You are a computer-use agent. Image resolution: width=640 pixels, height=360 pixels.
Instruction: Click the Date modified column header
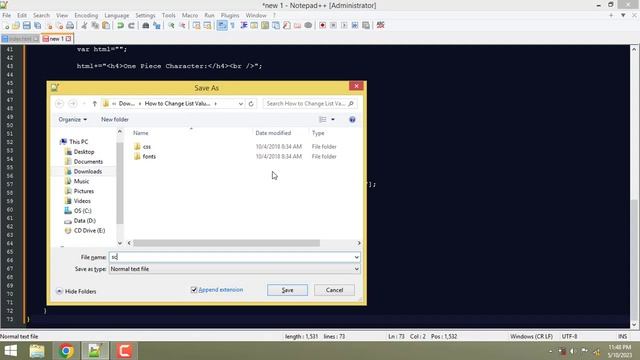point(273,133)
